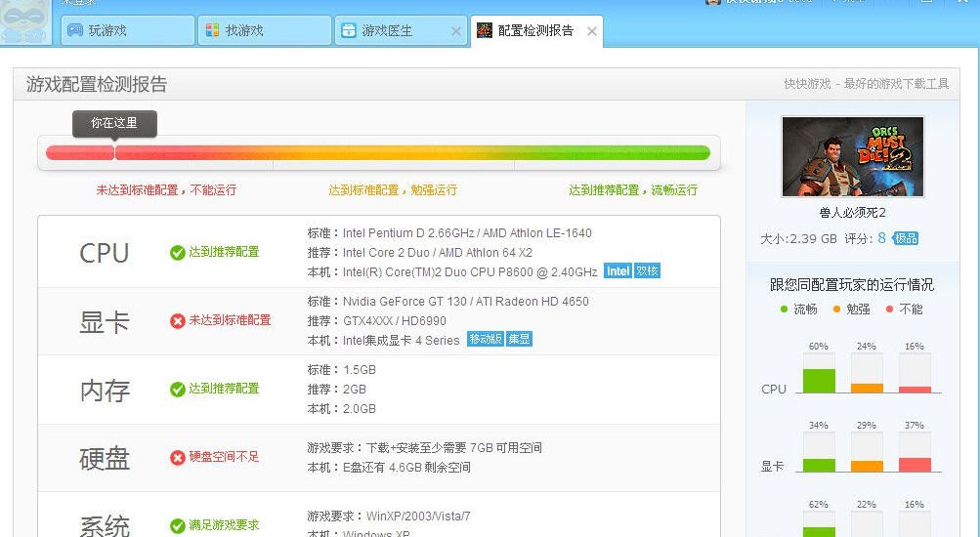Click the 未达到标准配置 status for 显卡
Viewport: 980px width, 537px height.
230,320
